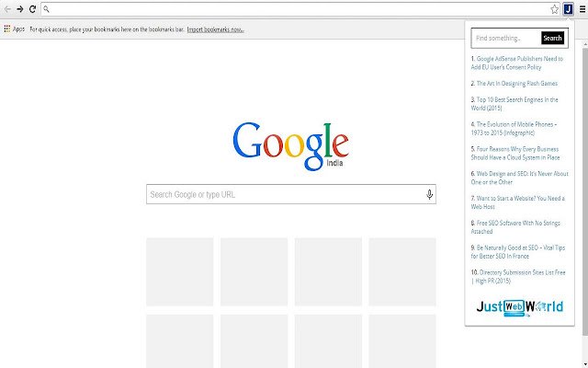Open Top 10 Best Search Engines article
This screenshot has height=368, width=588.
pyautogui.click(x=514, y=104)
